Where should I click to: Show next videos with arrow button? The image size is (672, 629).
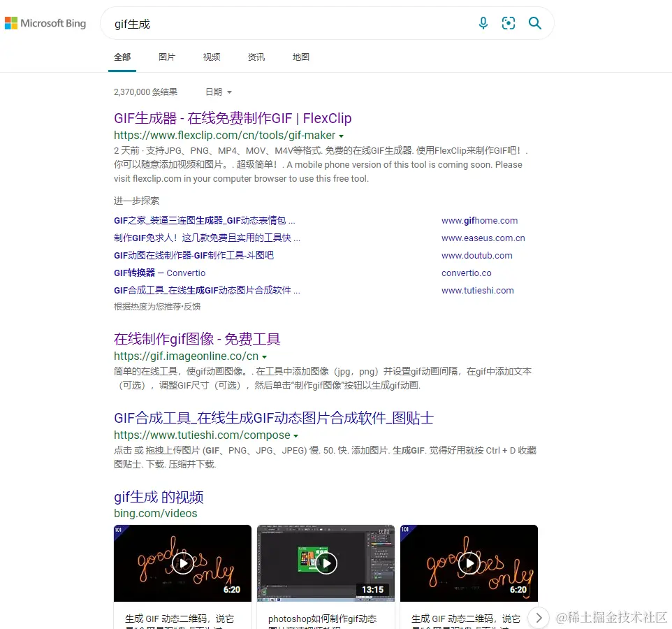pos(539,618)
